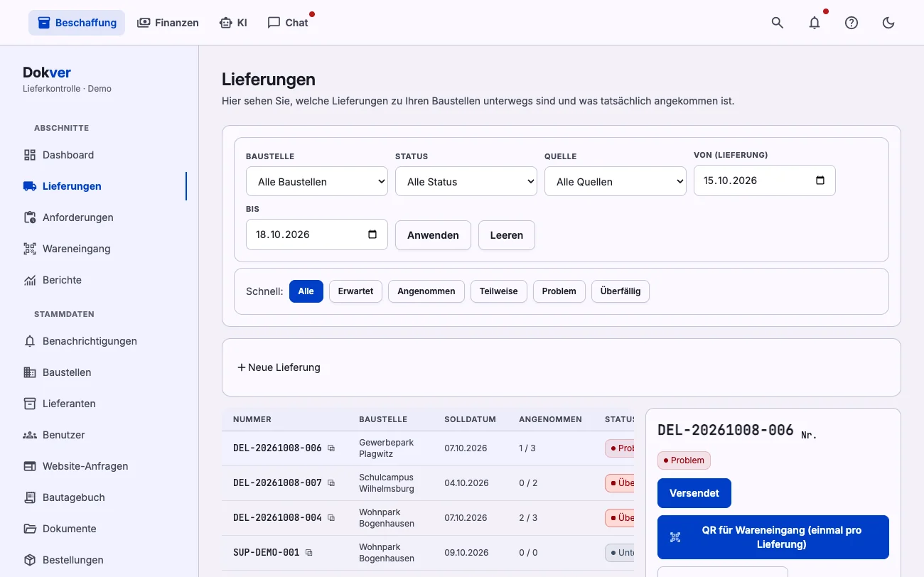
Task: Click the search magnifier icon
Action: coord(778,23)
